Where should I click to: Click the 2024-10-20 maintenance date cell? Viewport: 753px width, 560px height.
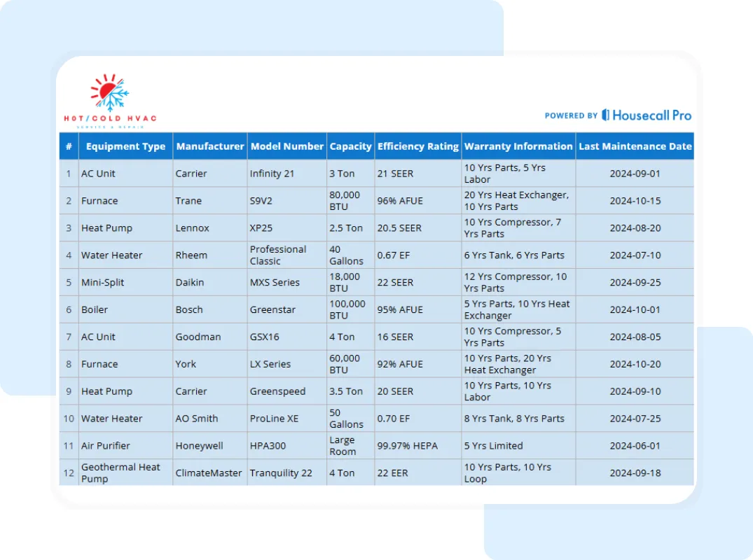point(635,364)
